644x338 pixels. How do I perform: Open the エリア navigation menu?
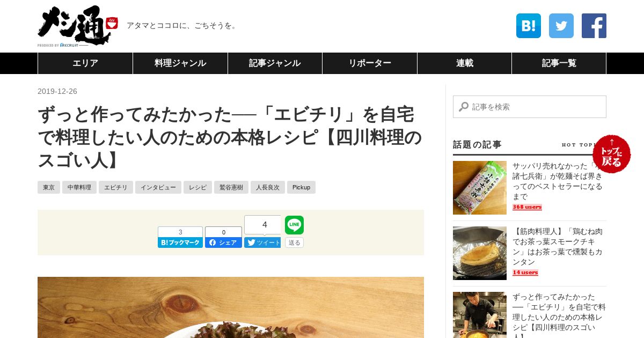tap(85, 63)
